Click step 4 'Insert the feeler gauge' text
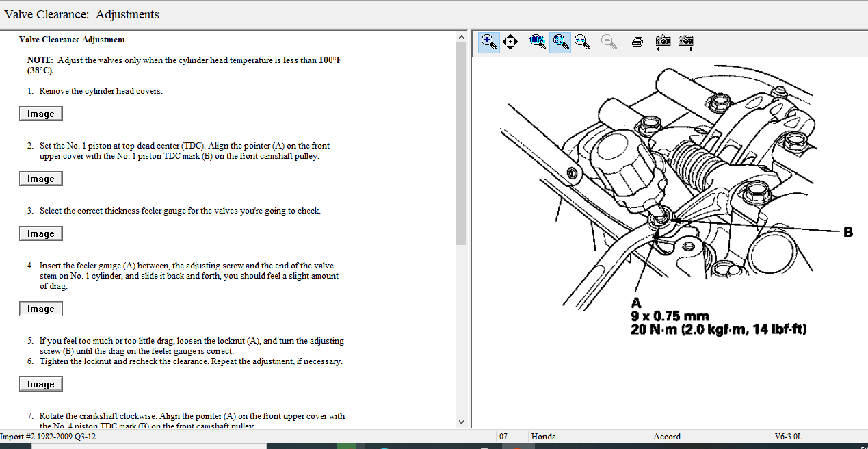 point(189,276)
